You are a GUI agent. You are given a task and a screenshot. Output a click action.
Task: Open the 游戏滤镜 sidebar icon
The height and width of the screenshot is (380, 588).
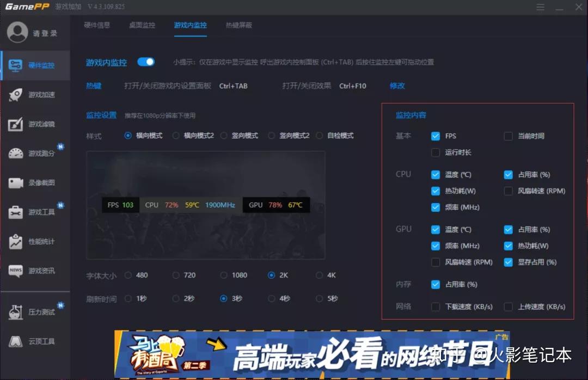(15, 124)
